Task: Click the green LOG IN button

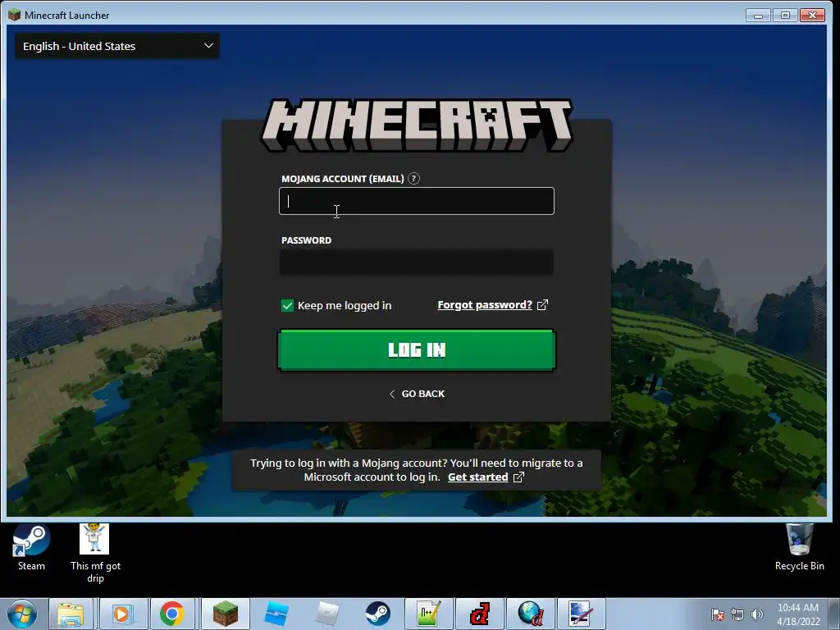Action: coord(416,349)
